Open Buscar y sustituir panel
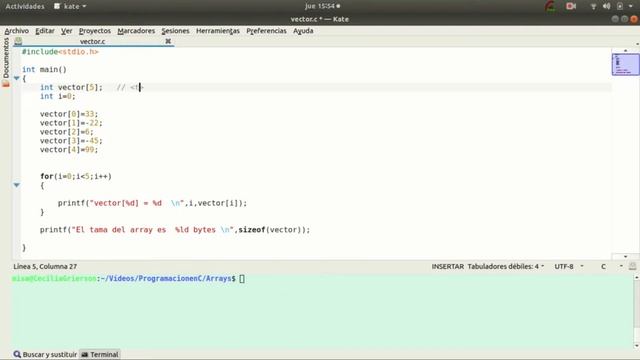 [45, 354]
